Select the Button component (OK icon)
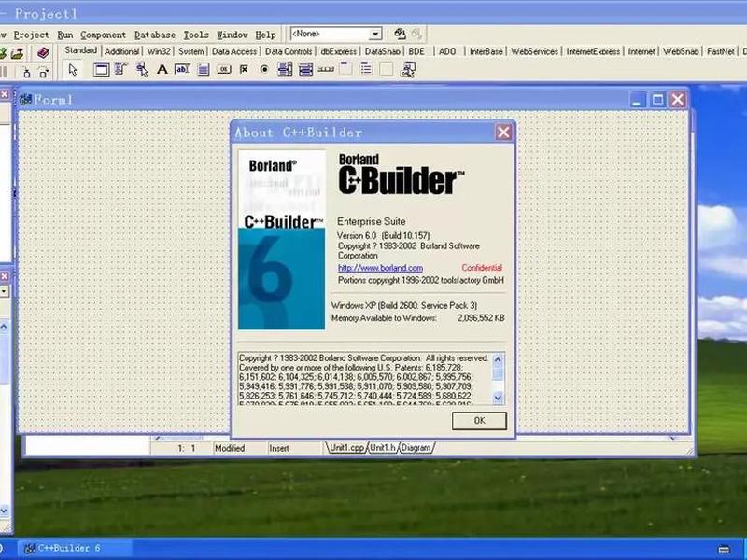 click(x=224, y=69)
